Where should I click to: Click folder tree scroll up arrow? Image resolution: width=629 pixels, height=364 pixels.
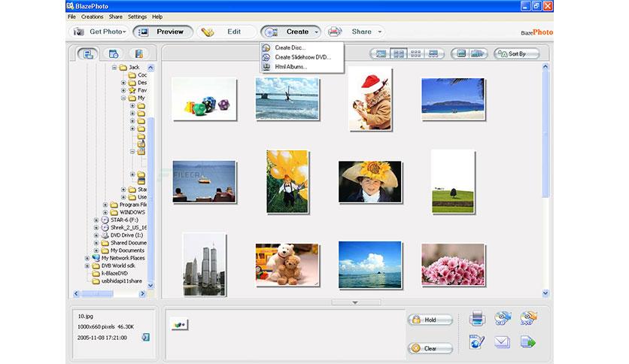pos(150,68)
